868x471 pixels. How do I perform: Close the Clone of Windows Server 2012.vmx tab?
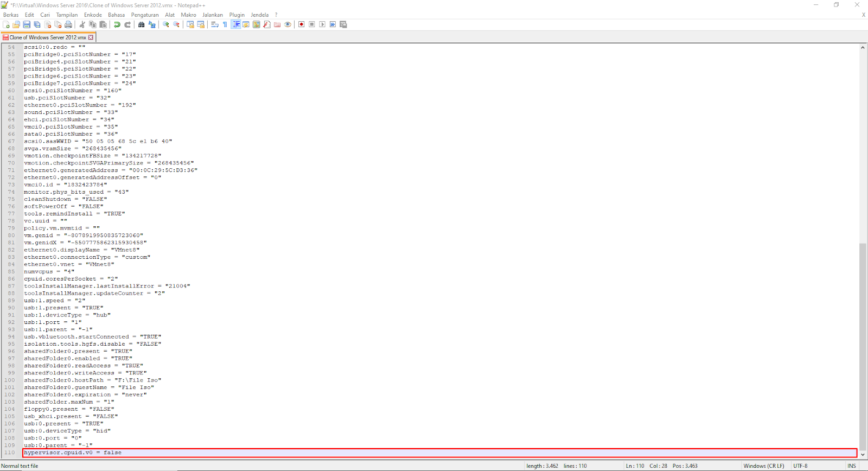point(91,37)
